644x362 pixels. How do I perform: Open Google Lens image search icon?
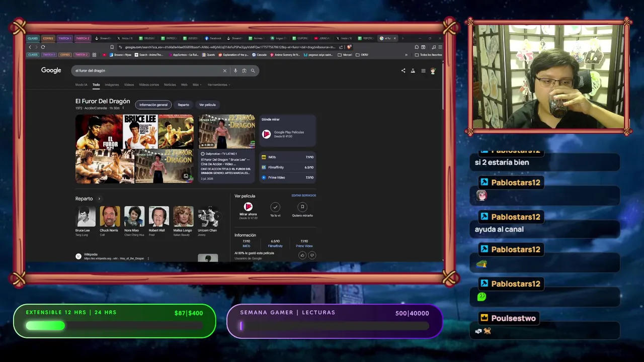pyautogui.click(x=244, y=71)
